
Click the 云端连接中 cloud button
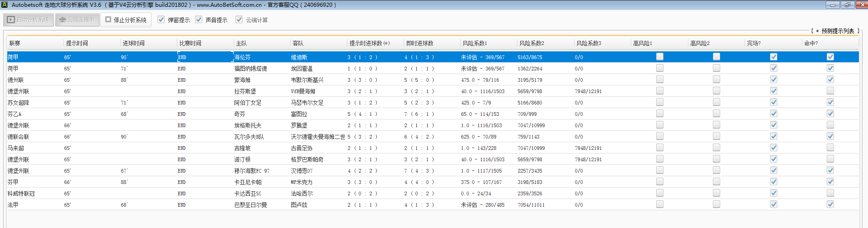(77, 20)
